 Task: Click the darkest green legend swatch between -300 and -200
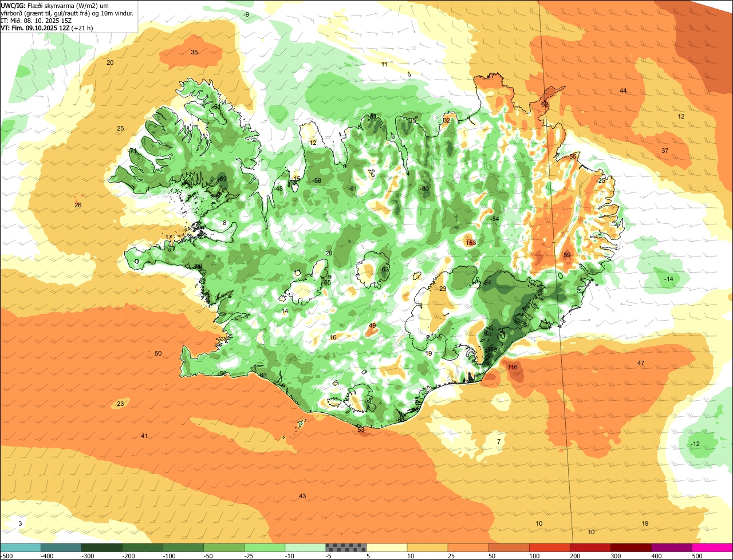coord(102,547)
